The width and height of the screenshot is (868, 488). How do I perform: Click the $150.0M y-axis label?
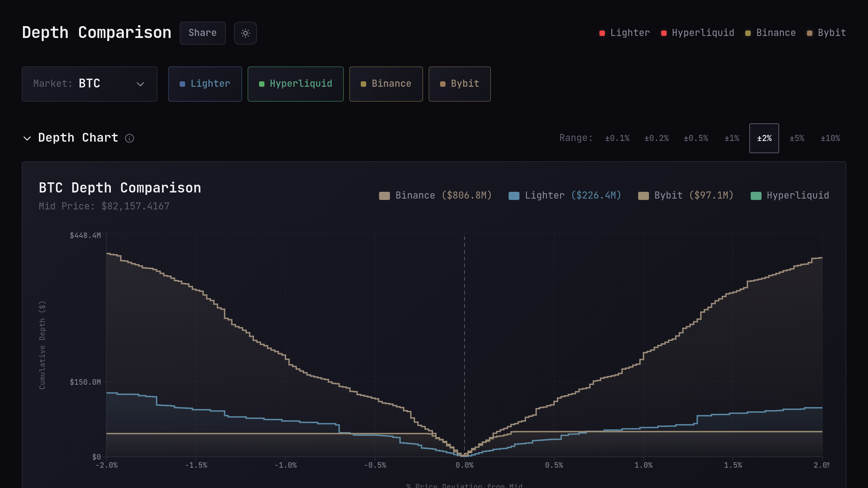[85, 382]
